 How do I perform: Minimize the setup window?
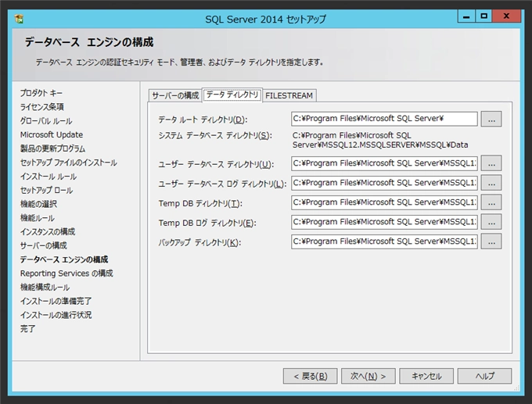(x=466, y=16)
